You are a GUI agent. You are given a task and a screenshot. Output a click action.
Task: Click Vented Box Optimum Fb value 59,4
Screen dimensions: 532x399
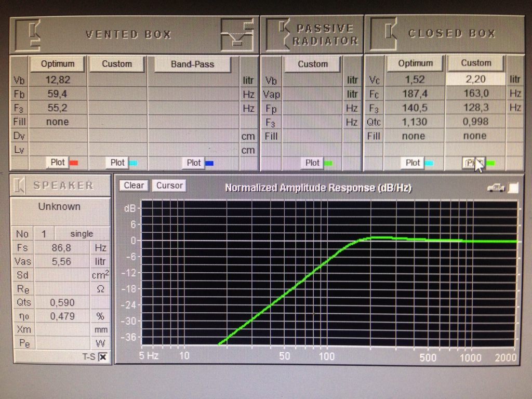58,94
